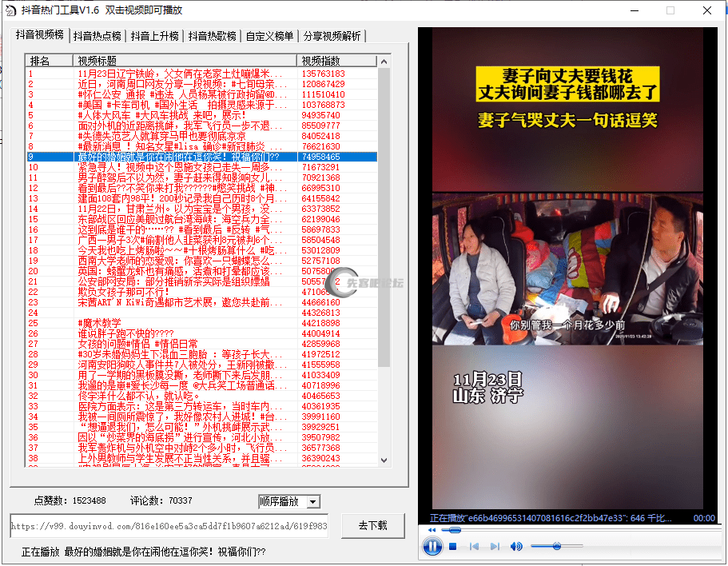Adjust the volume slider in the player
Image resolution: width=728 pixels, height=566 pixels.
tap(556, 547)
